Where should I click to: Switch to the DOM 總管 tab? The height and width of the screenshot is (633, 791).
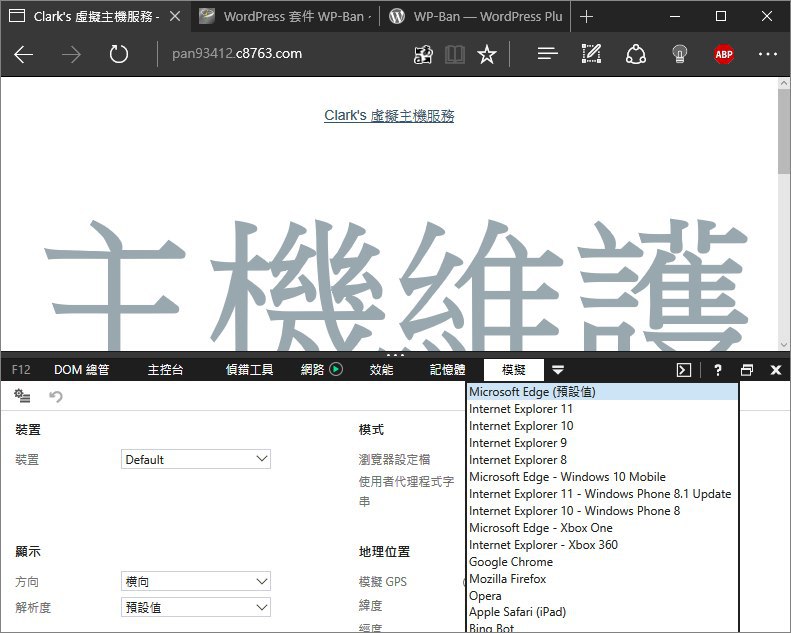(81, 369)
